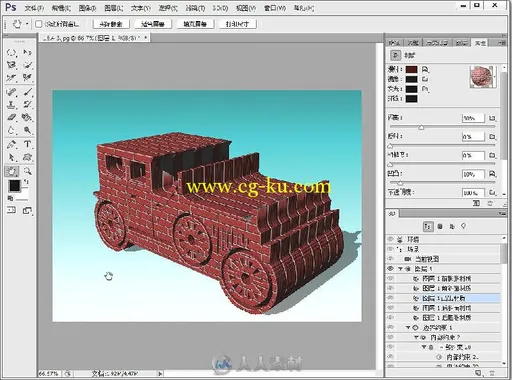Collapse the 图层 1 mesh tree
This screenshot has height=380, width=512.
[x=400, y=269]
